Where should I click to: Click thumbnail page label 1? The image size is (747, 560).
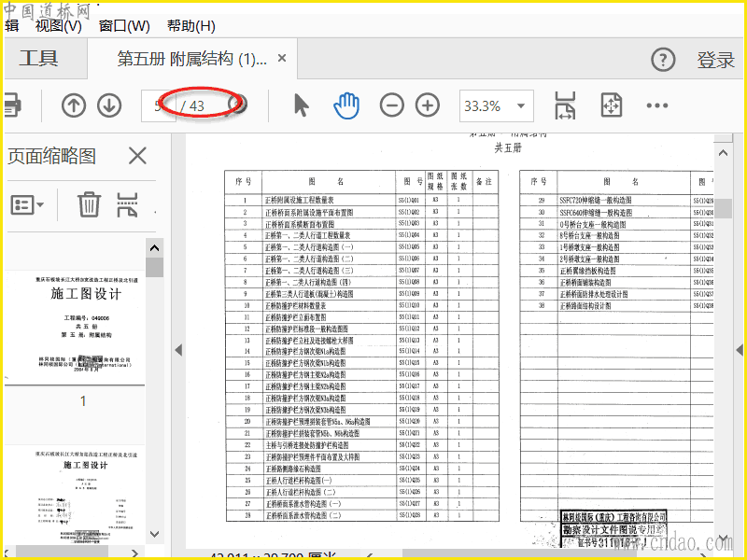(x=83, y=401)
